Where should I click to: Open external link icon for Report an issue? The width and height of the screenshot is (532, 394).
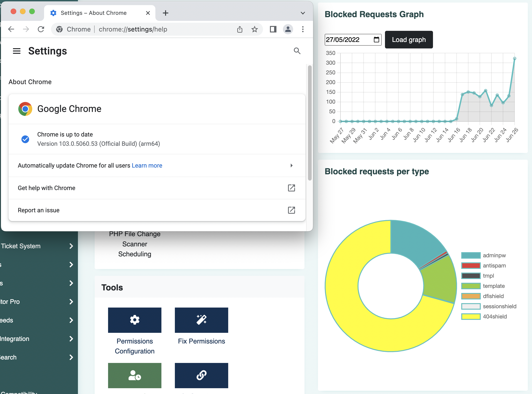coord(291,210)
